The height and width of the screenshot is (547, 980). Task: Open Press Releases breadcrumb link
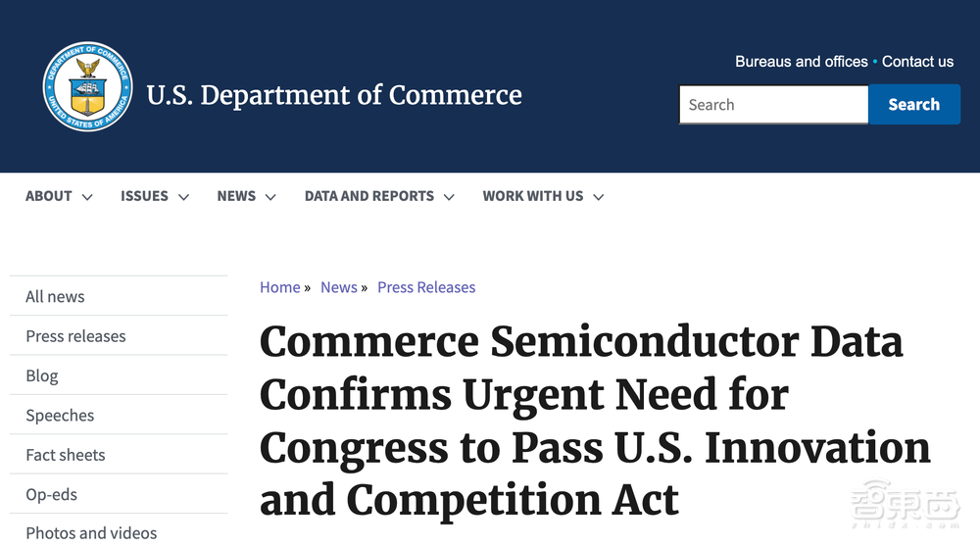pos(426,287)
